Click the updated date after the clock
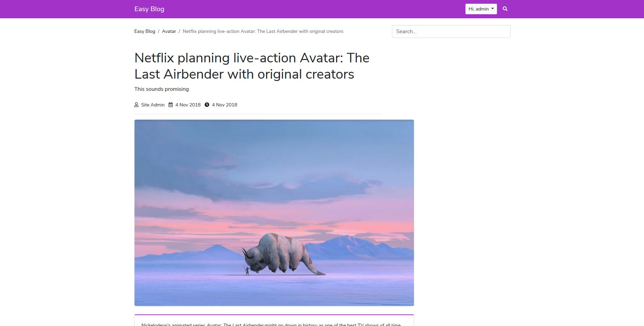This screenshot has width=644, height=326. (x=225, y=105)
